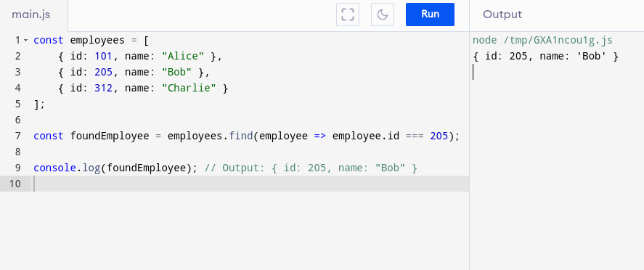Click line number 7 in the gutter
The height and width of the screenshot is (270, 644).
coord(17,136)
